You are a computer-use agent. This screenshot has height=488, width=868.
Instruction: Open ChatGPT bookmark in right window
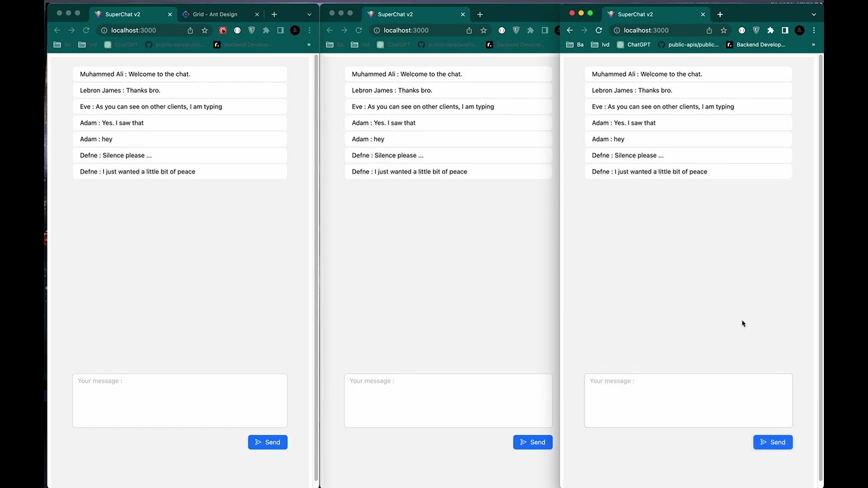[x=633, y=45]
